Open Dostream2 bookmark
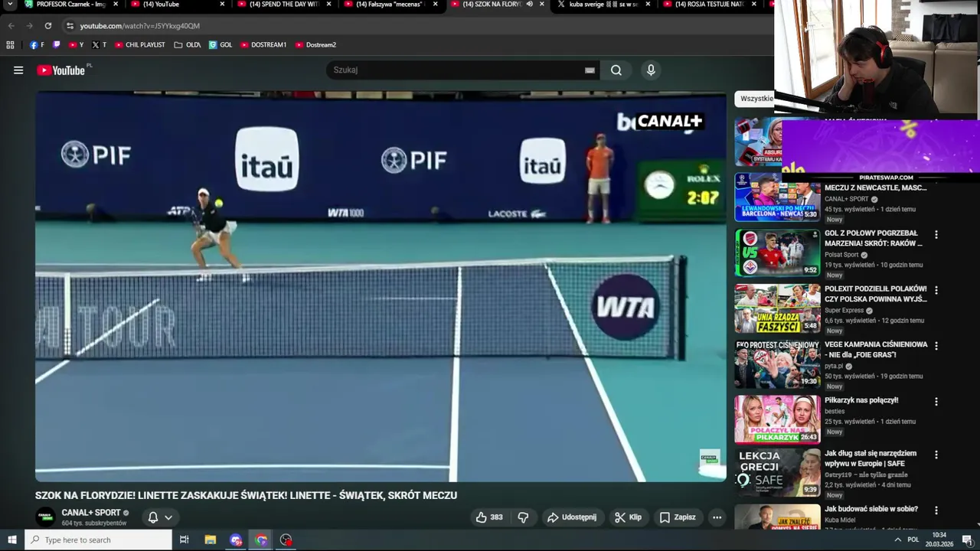 (315, 45)
